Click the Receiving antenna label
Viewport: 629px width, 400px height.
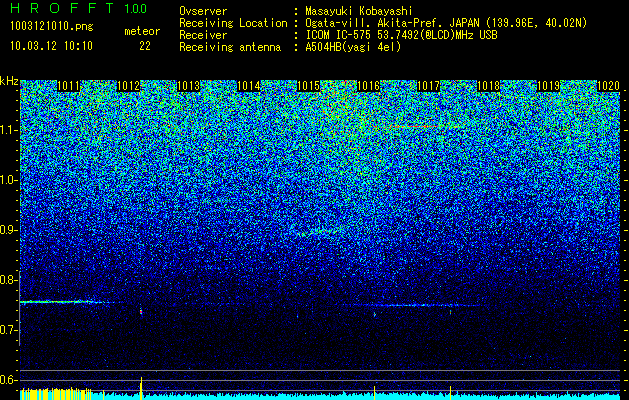230,47
